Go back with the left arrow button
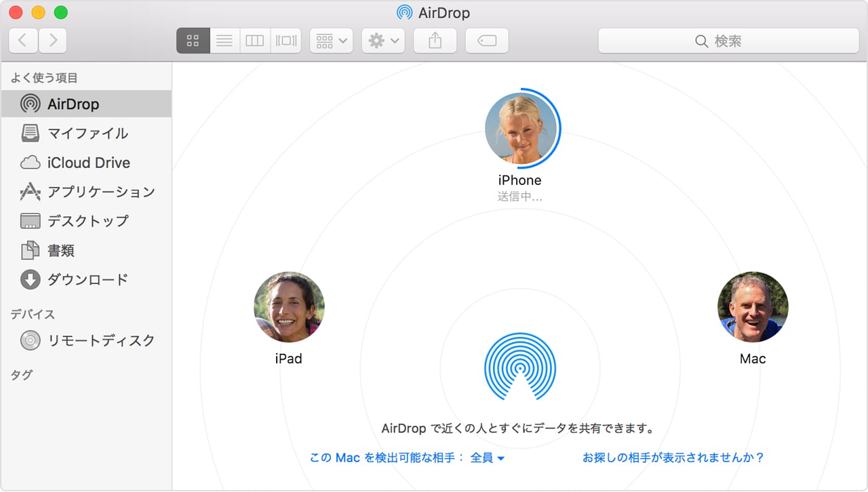Screen dimensions: 868x492 pyautogui.click(x=23, y=41)
